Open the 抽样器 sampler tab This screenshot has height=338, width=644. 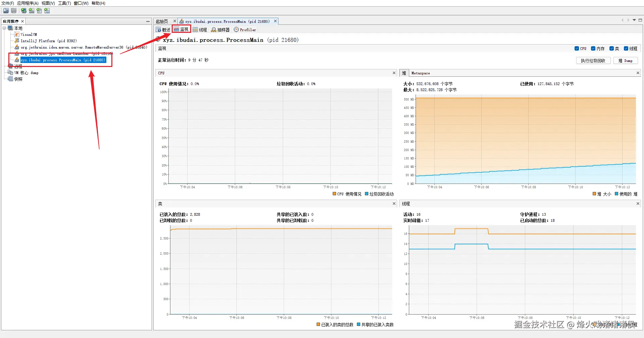click(220, 30)
